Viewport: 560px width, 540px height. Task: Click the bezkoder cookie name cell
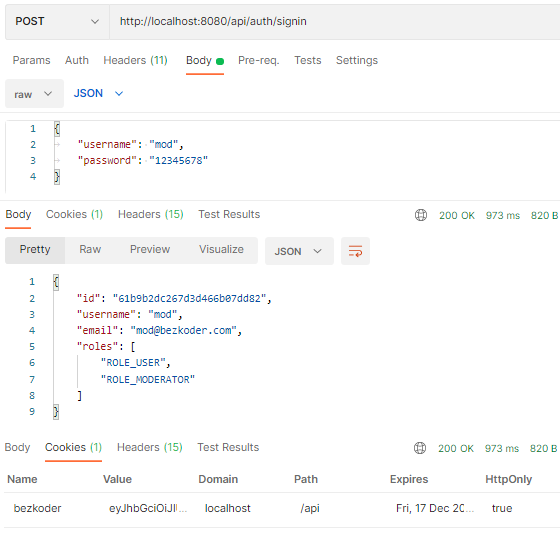[38, 508]
